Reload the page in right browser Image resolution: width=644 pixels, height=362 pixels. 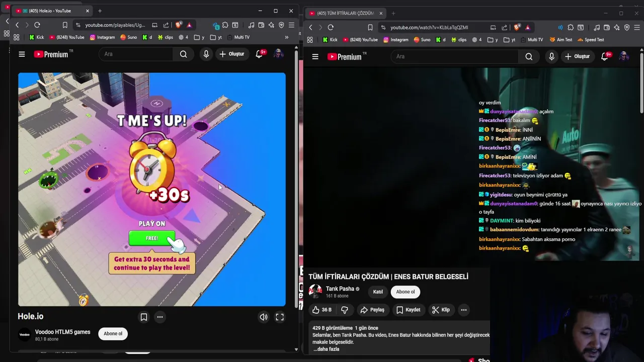click(x=331, y=27)
